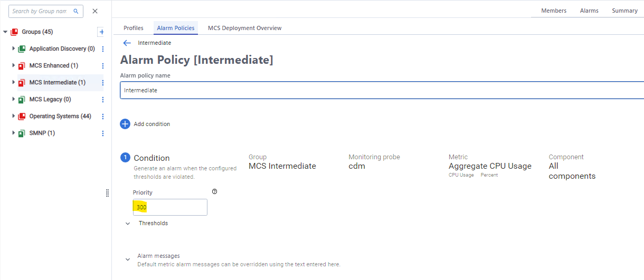Image resolution: width=644 pixels, height=280 pixels.
Task: Open the MCS Deployment Overview tab
Action: coord(244,28)
